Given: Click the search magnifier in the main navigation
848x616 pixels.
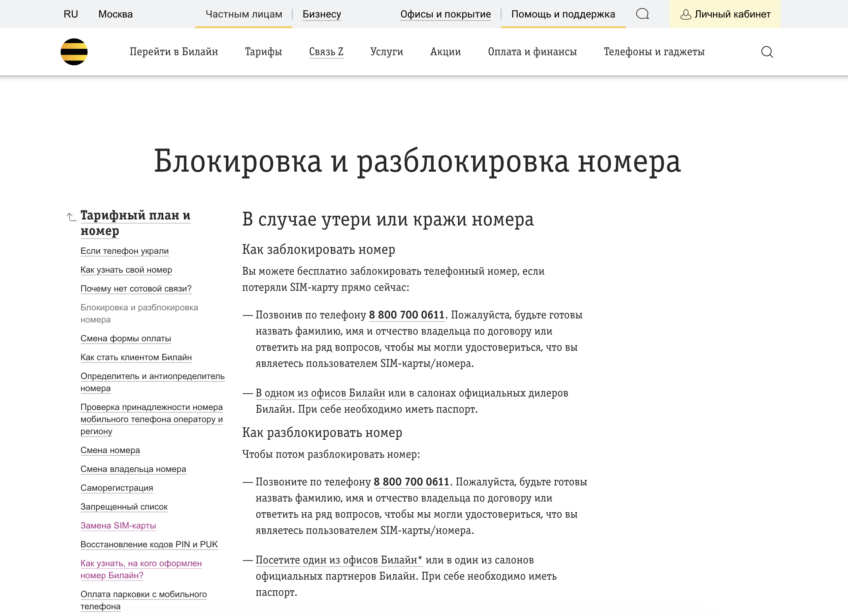Looking at the screenshot, I should coord(767,52).
